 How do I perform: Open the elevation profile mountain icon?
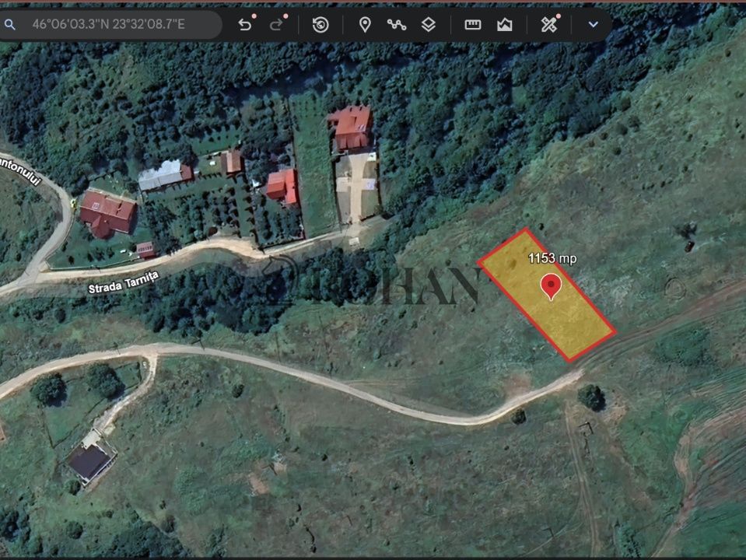pos(504,25)
